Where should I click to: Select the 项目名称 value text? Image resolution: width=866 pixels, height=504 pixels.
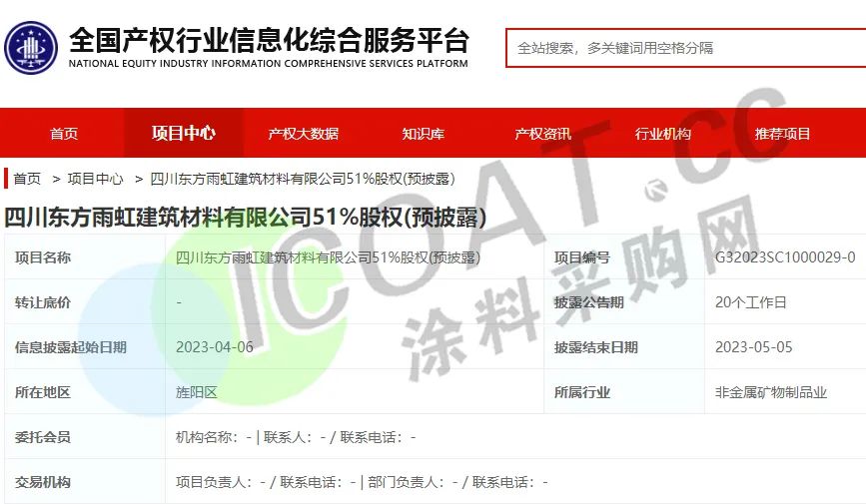[328, 257]
